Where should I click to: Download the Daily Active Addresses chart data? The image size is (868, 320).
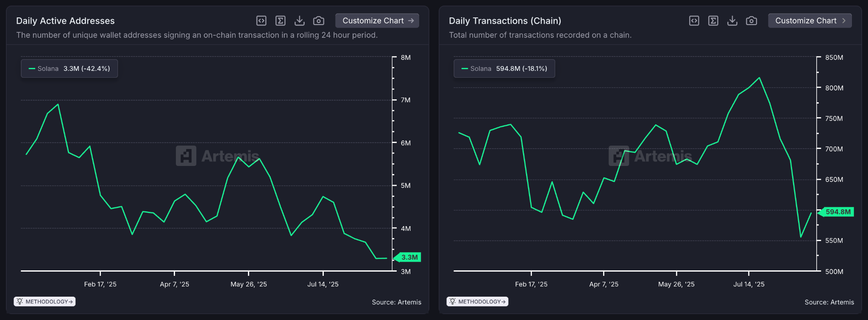pyautogui.click(x=300, y=20)
